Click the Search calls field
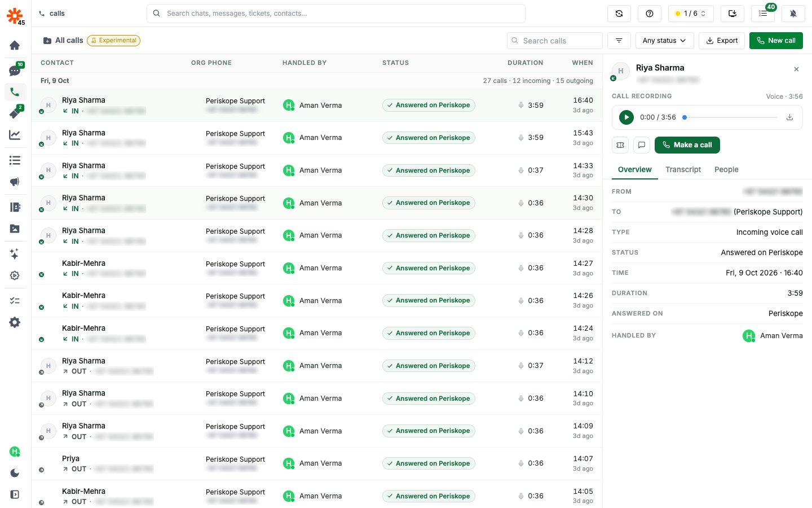This screenshot has height=508, width=812. coord(555,41)
